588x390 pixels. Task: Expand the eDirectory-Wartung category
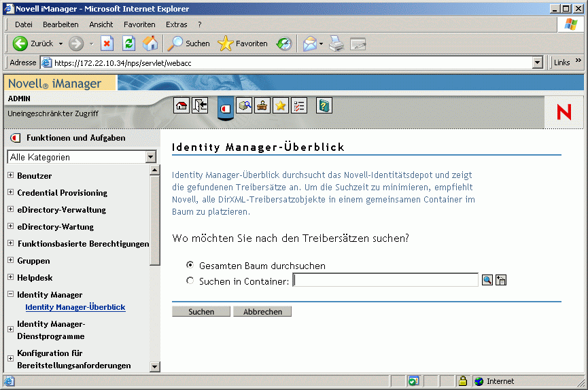click(10, 226)
